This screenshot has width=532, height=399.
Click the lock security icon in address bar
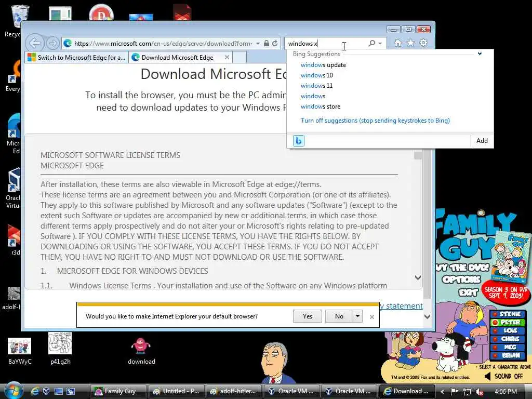point(267,43)
